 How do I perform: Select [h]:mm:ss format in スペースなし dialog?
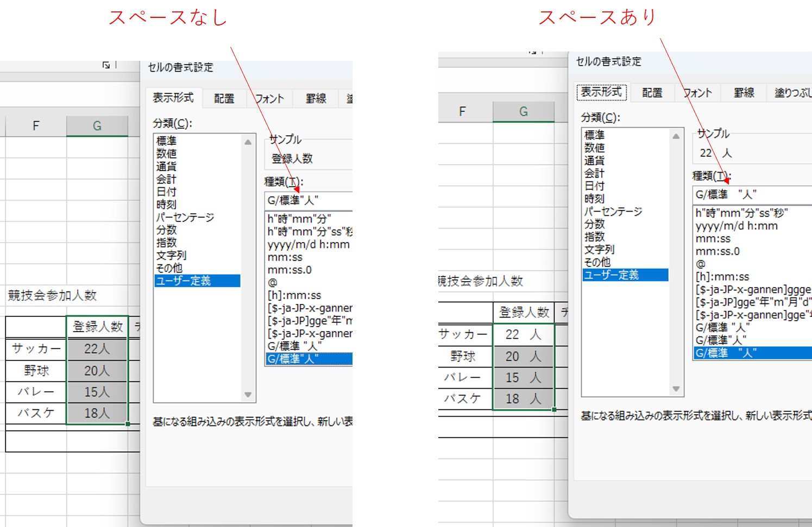(294, 295)
